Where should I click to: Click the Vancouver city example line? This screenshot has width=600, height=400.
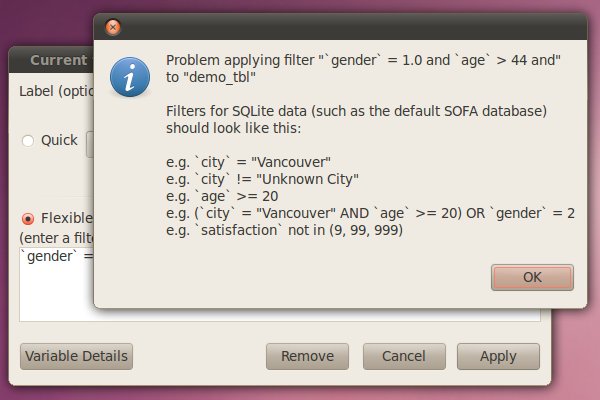coord(248,161)
